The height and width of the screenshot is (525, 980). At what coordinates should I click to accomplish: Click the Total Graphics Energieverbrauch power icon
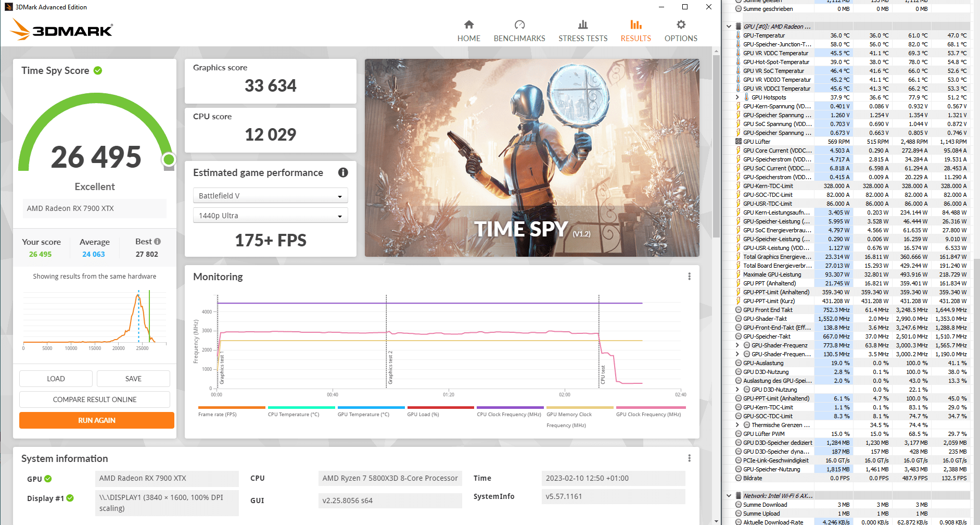click(738, 257)
